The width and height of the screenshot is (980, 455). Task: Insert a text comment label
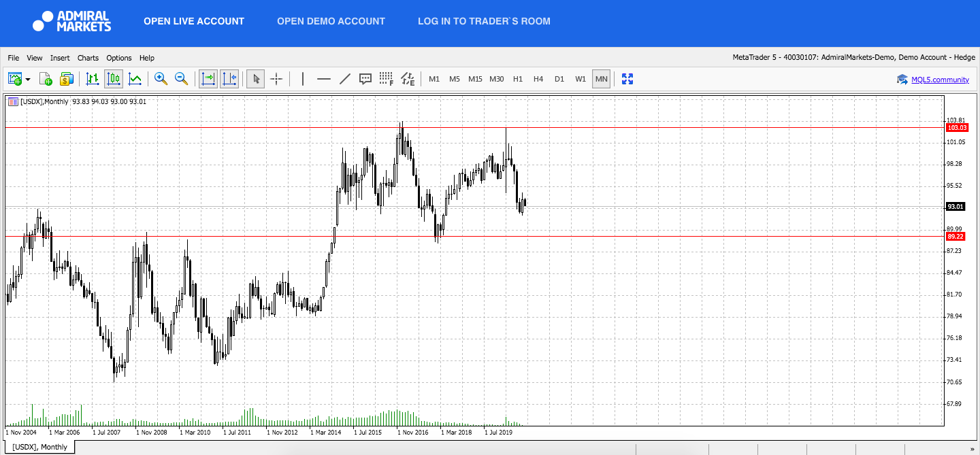tap(365, 79)
